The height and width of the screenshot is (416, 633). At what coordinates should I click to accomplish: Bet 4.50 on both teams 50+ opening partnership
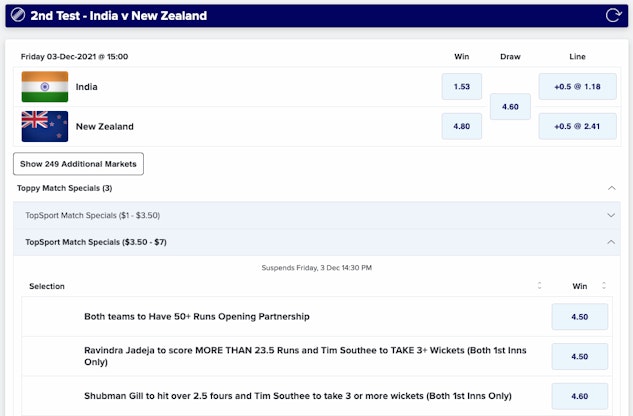[579, 317]
